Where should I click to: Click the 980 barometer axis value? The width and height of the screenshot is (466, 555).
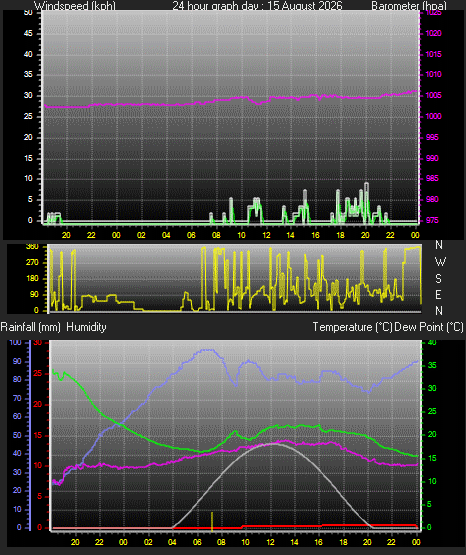click(x=432, y=199)
